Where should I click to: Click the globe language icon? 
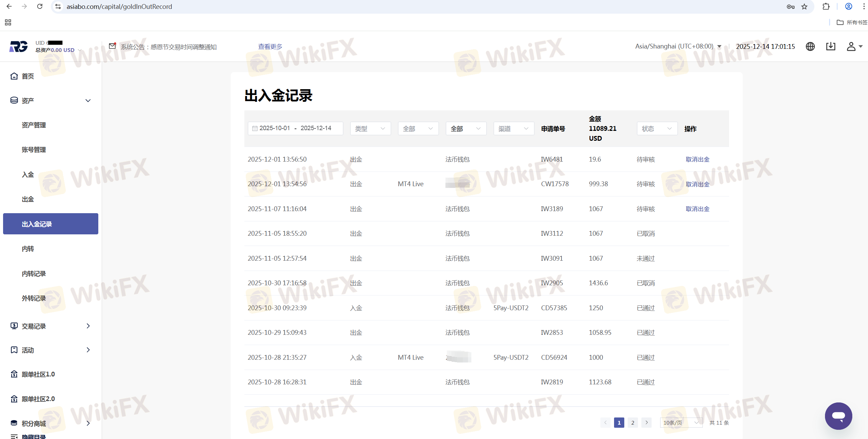810,46
